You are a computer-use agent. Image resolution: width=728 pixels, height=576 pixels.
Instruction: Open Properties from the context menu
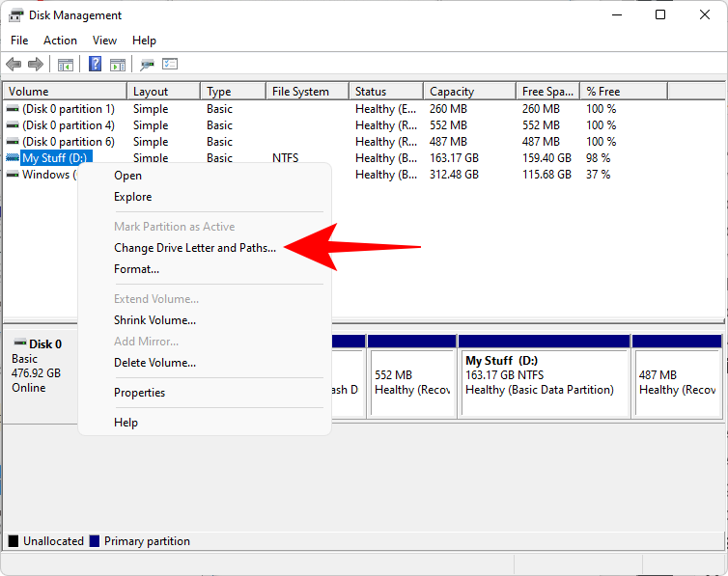pyautogui.click(x=139, y=393)
